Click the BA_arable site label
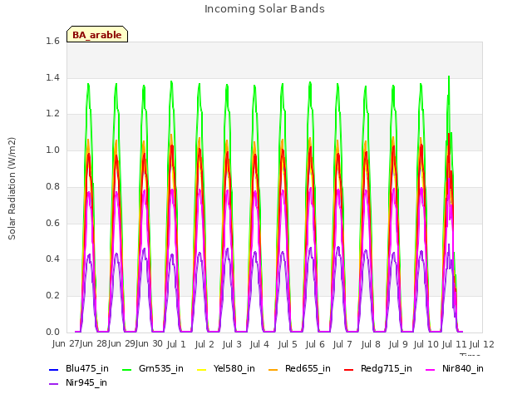The height and width of the screenshot is (399, 532). (x=97, y=35)
